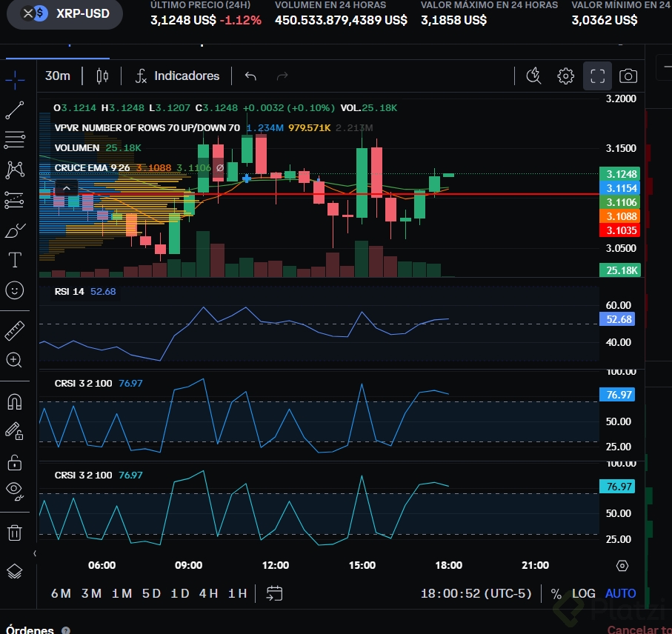
Task: Open the XRP-USD pair selector
Action: pyautogui.click(x=64, y=14)
